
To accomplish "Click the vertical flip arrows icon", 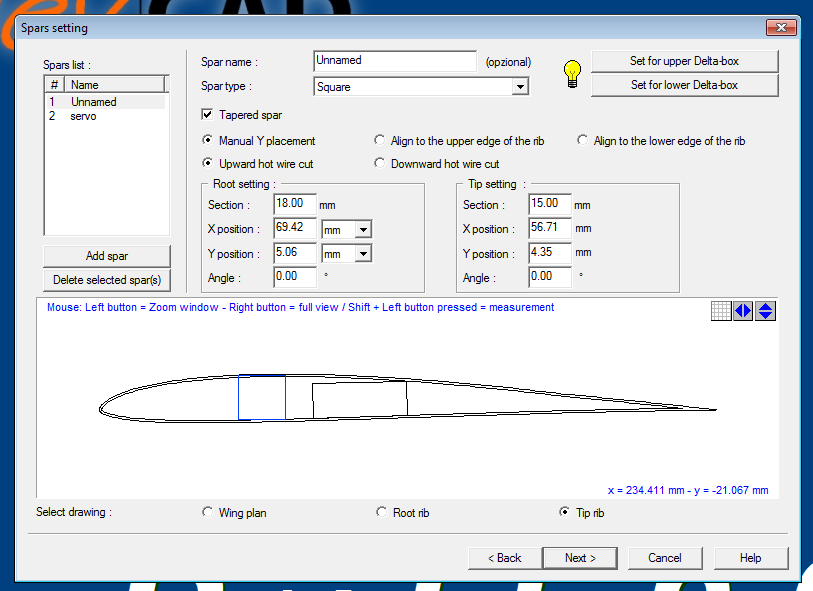I will point(765,311).
